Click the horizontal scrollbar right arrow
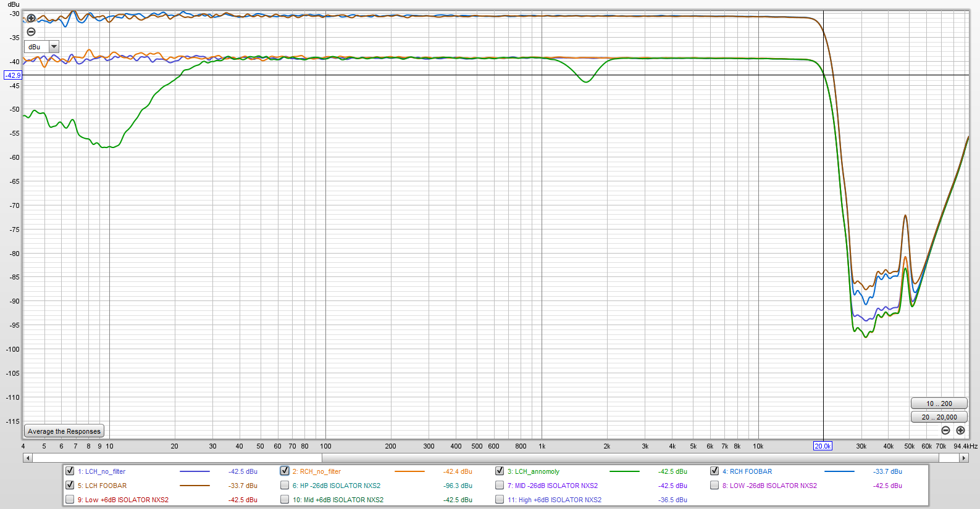This screenshot has height=509, width=980. click(964, 458)
